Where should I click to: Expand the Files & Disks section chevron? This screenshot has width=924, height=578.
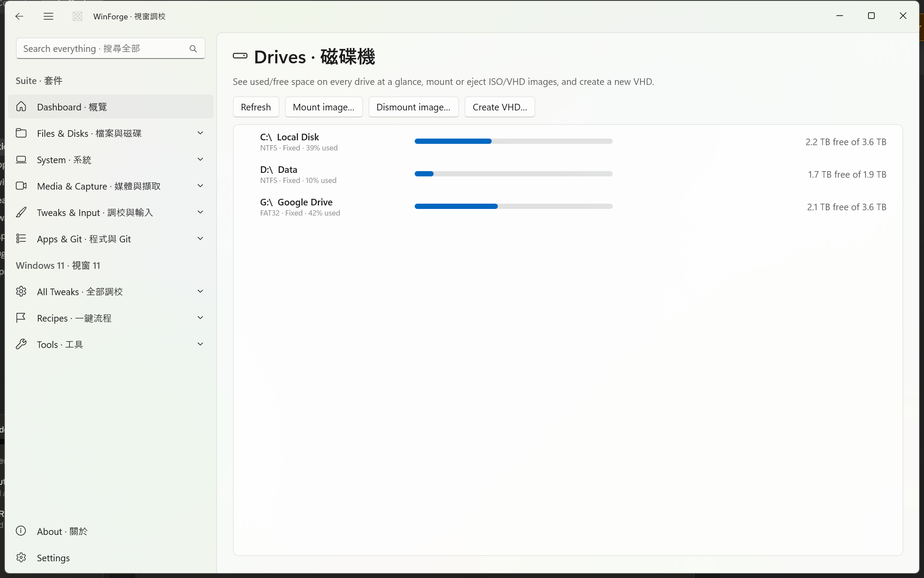pos(200,133)
